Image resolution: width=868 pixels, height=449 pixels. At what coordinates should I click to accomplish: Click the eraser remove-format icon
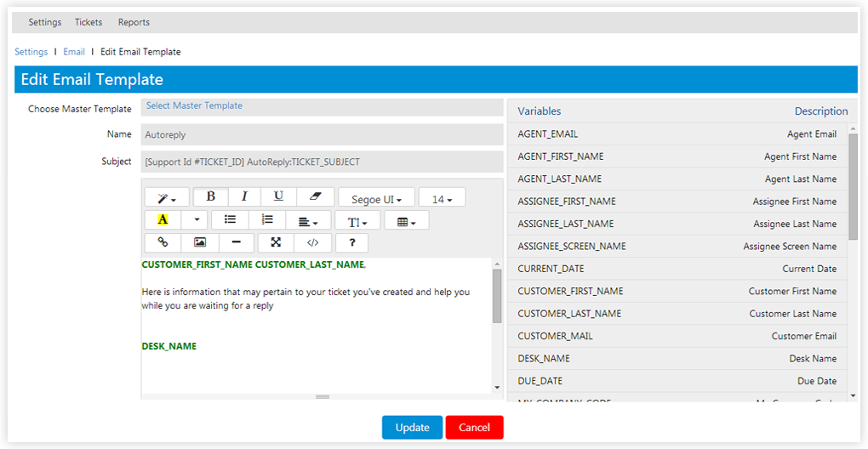(x=316, y=196)
